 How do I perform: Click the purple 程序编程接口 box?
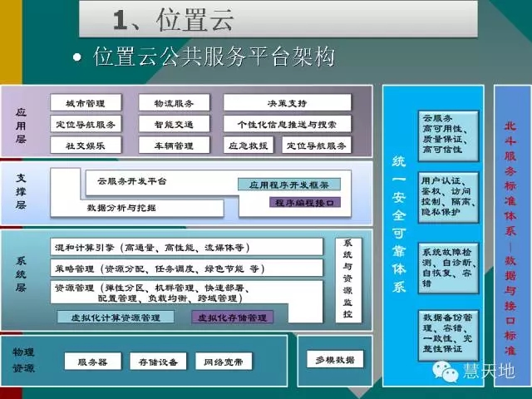302,202
